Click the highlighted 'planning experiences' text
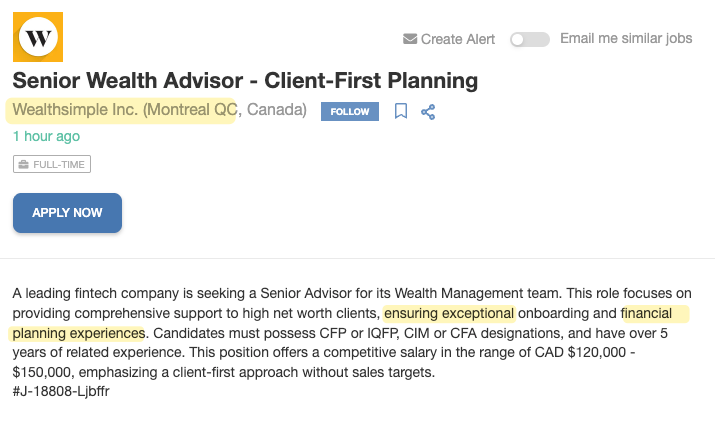 click(x=79, y=333)
